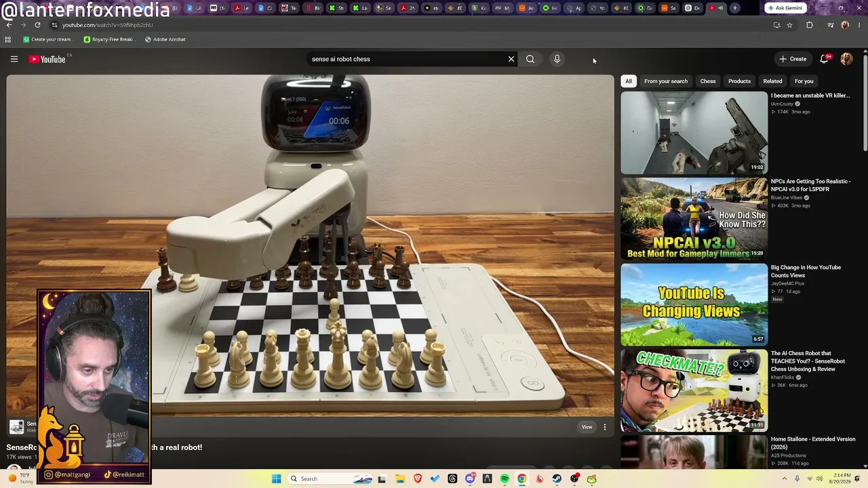Go to the YouTube home logo

click(x=47, y=59)
